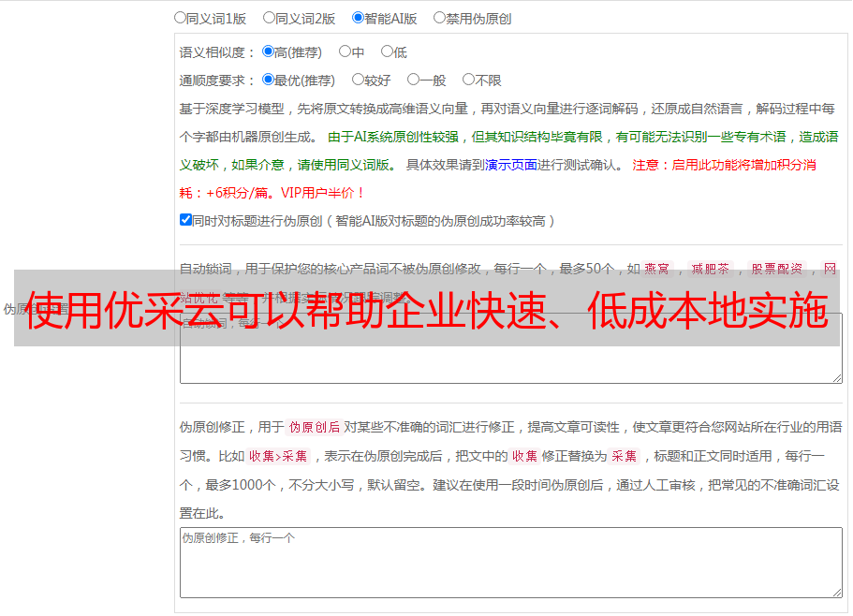Select the 同义词1版 radio option
This screenshot has height=616, width=853.
pyautogui.click(x=180, y=18)
